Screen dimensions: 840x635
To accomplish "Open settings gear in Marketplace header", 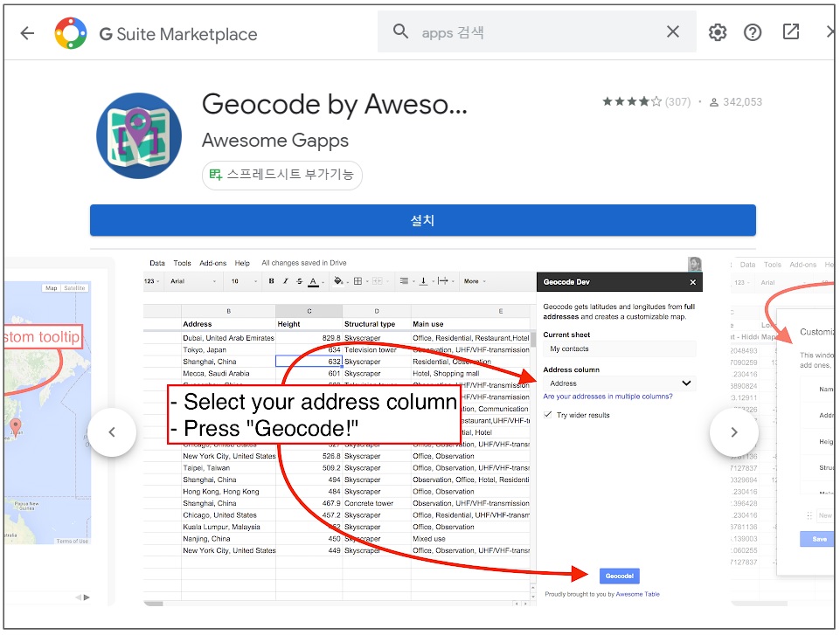I will [718, 32].
